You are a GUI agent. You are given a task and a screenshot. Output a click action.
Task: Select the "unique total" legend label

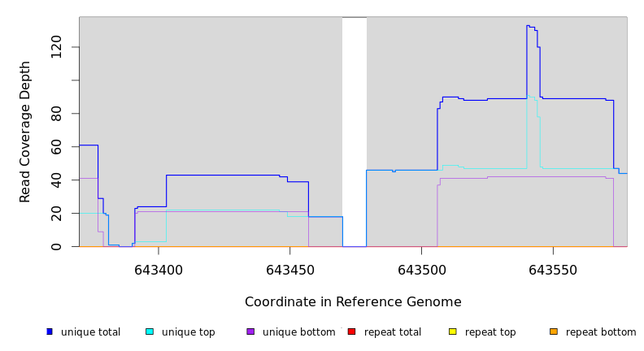90,332
